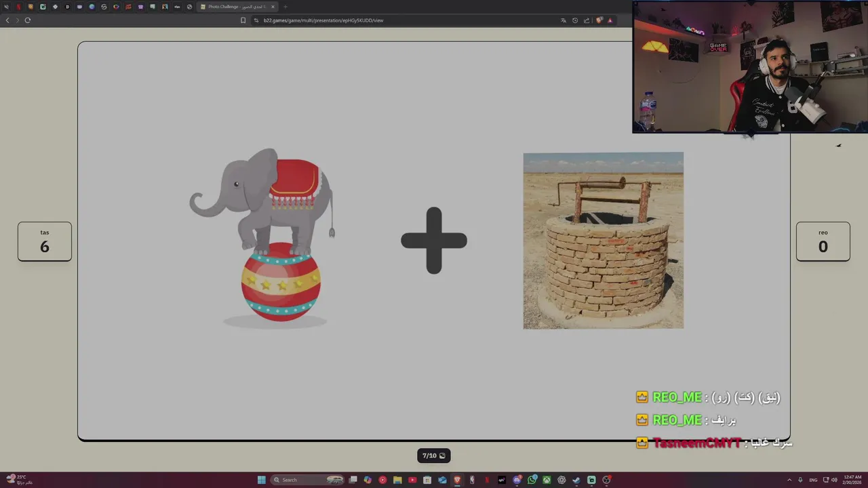Click the tas score box showing 6
Viewport: 868px width, 488px height.
click(x=45, y=241)
